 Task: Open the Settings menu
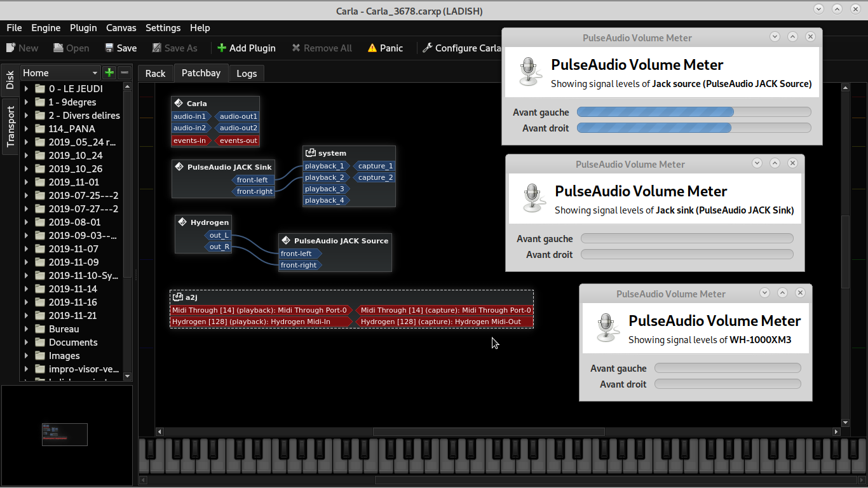[163, 28]
